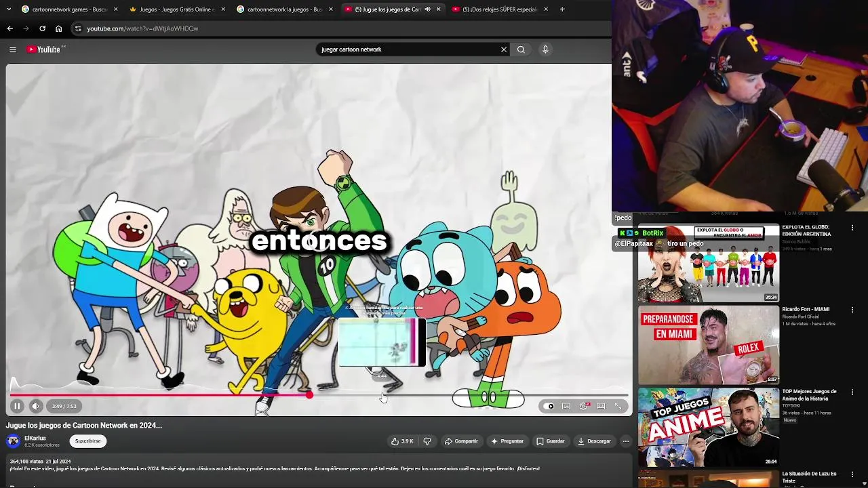868x488 pixels.
Task: Open options menu for 'La Situación De Luzu'
Action: [852, 474]
